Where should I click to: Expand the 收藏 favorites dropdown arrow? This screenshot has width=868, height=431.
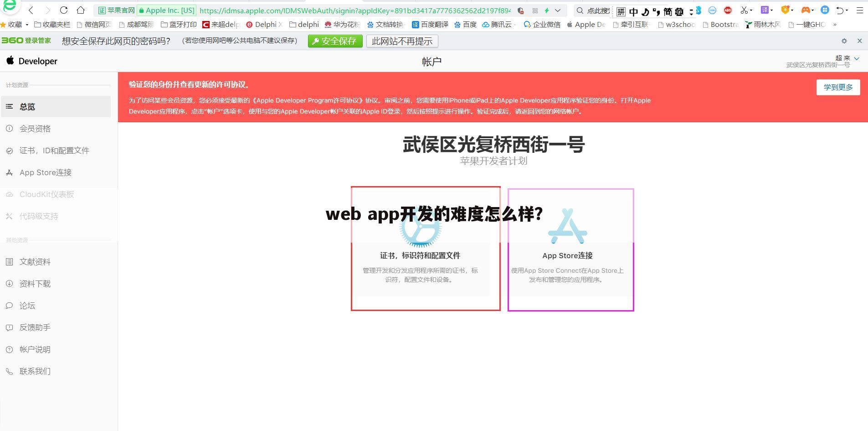click(x=27, y=25)
